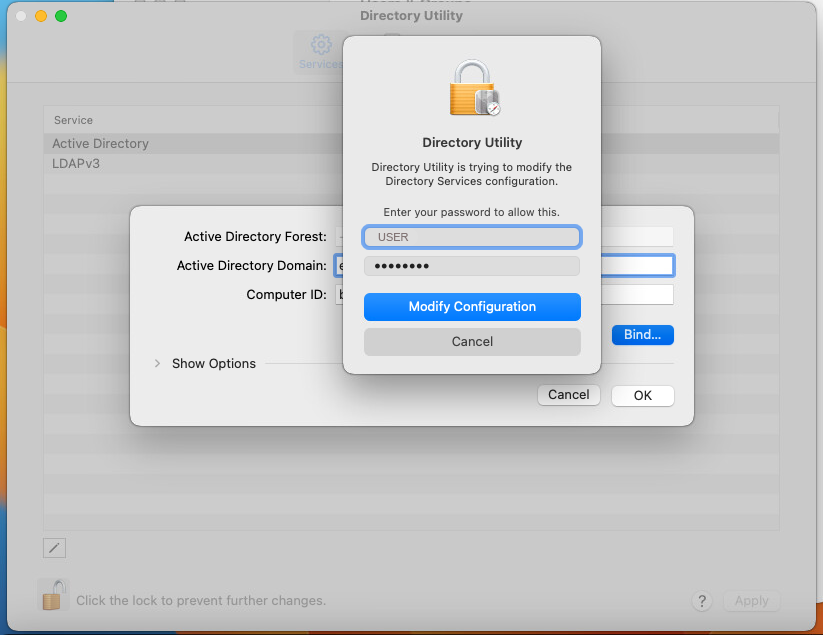
Task: Open help via the question mark icon
Action: [702, 601]
